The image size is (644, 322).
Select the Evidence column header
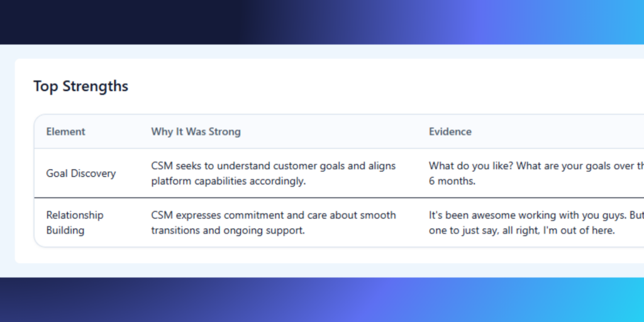point(450,131)
